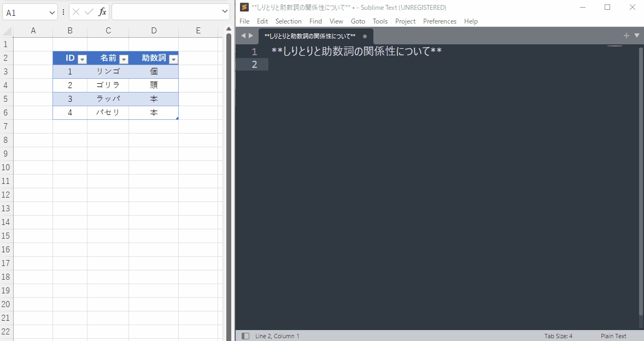The height and width of the screenshot is (341, 644).
Task: Toggle the side panel icon in Sublime's status bar
Action: 245,336
